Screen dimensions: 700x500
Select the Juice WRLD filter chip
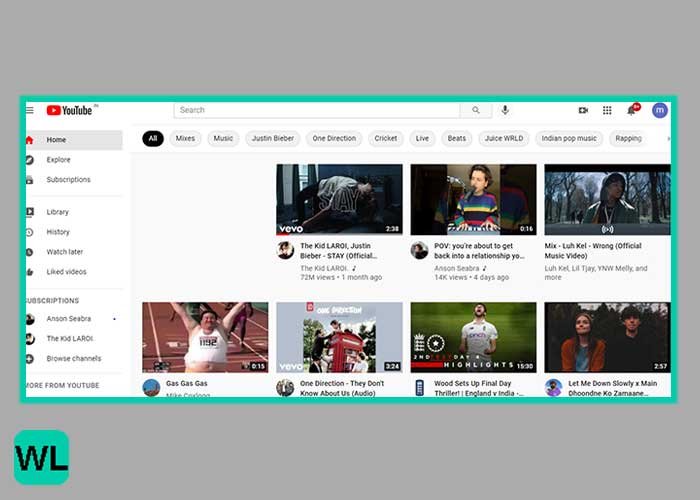(x=504, y=138)
